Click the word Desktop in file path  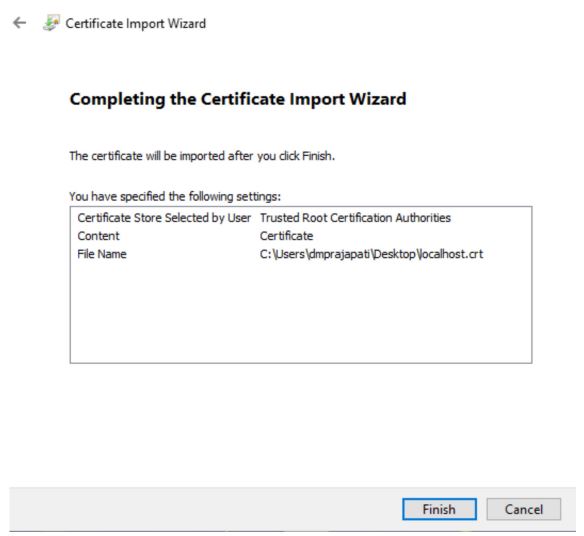point(394,254)
